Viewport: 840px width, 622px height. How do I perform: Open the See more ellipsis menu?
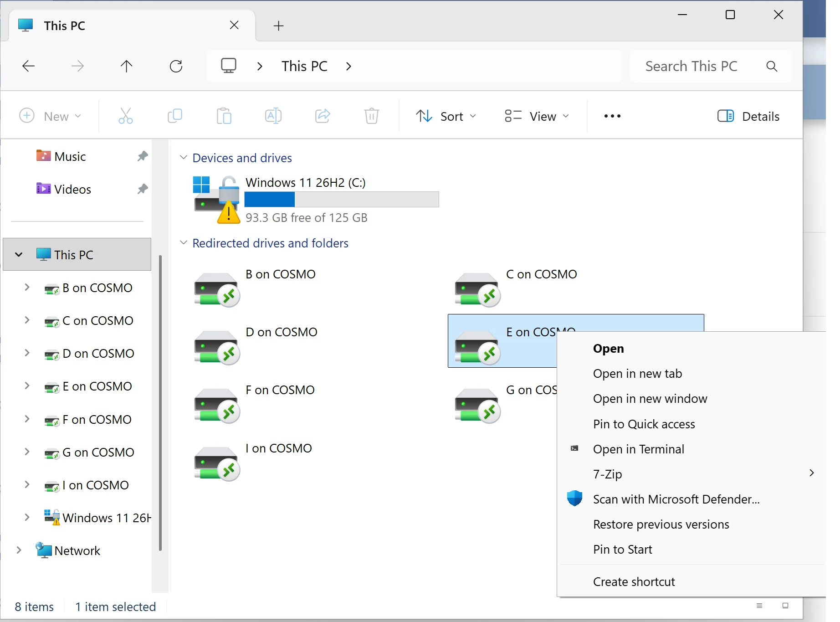[x=612, y=116]
